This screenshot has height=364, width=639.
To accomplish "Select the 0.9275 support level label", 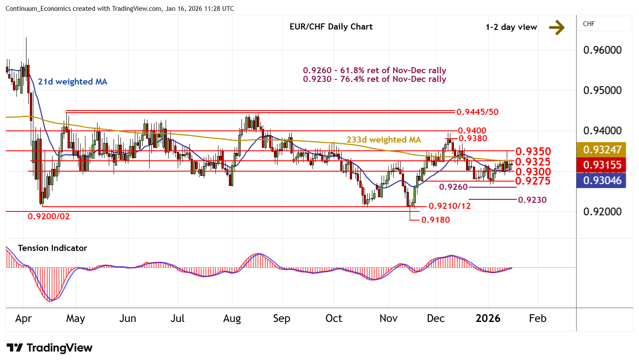I will pos(533,181).
